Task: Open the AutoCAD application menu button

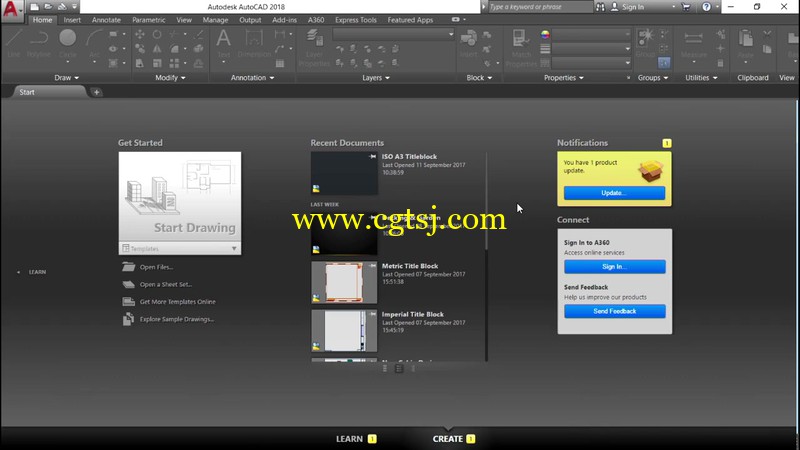Action: (x=12, y=10)
